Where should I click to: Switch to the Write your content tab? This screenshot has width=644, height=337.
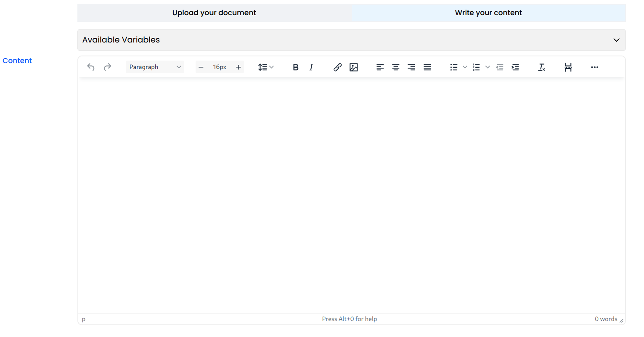(488, 13)
